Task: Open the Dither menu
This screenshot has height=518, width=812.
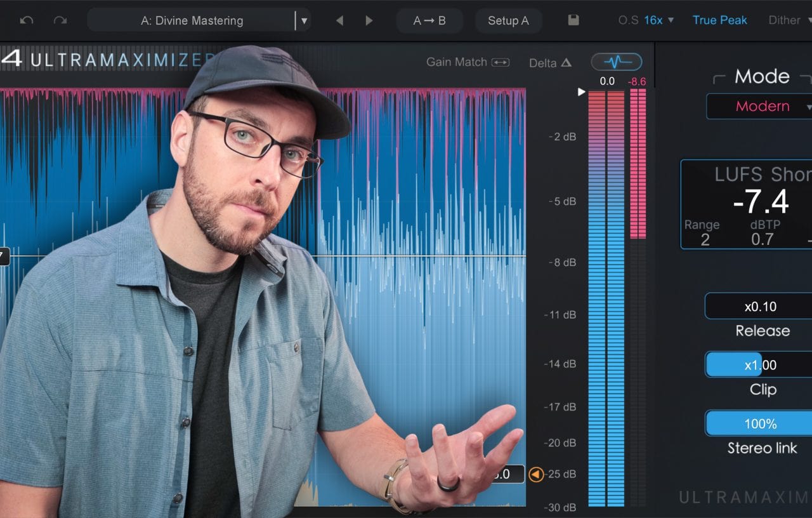Action: (787, 20)
